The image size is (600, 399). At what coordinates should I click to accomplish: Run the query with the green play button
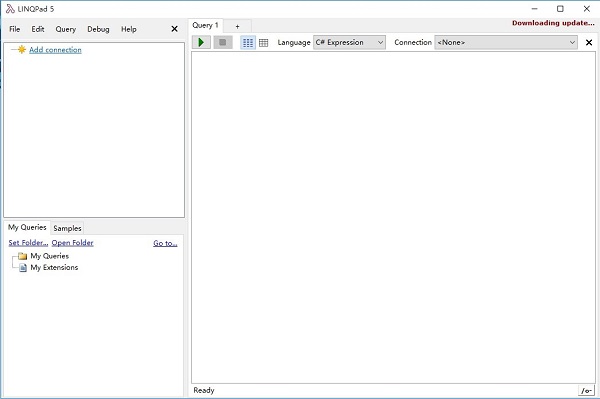[201, 42]
